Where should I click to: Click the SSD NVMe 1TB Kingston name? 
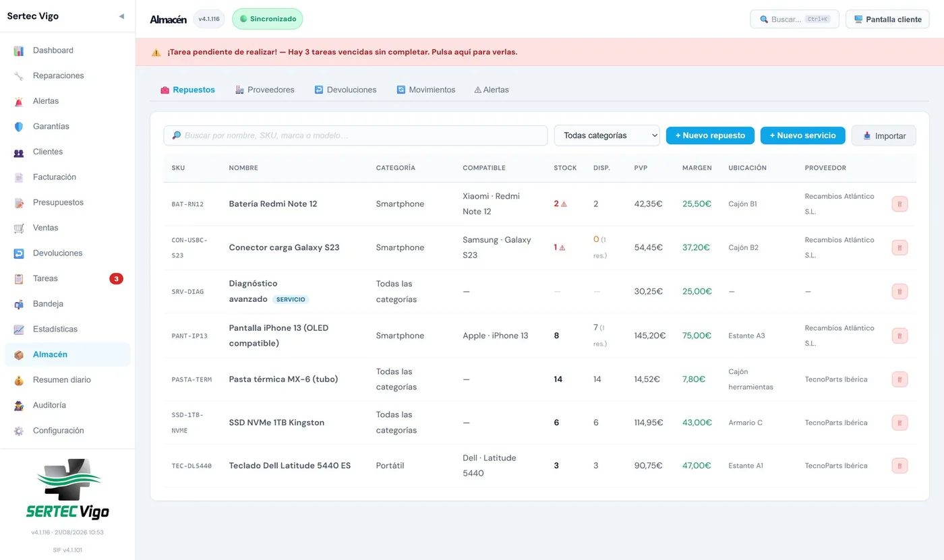coord(276,423)
